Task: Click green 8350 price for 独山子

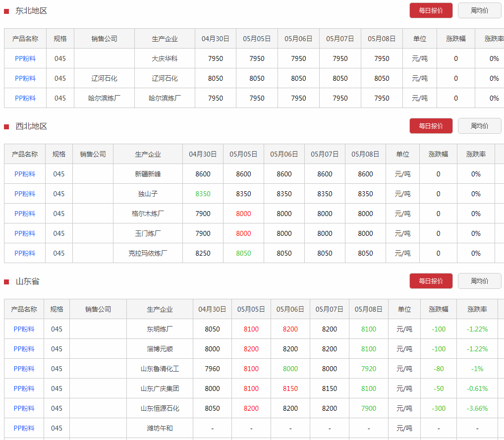Action: click(x=203, y=194)
